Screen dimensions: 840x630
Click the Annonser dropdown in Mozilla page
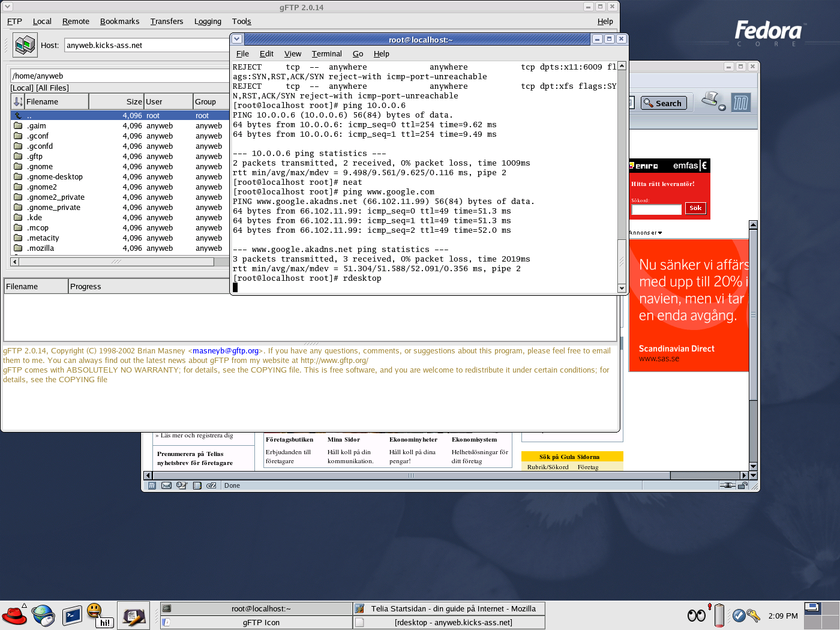[646, 233]
